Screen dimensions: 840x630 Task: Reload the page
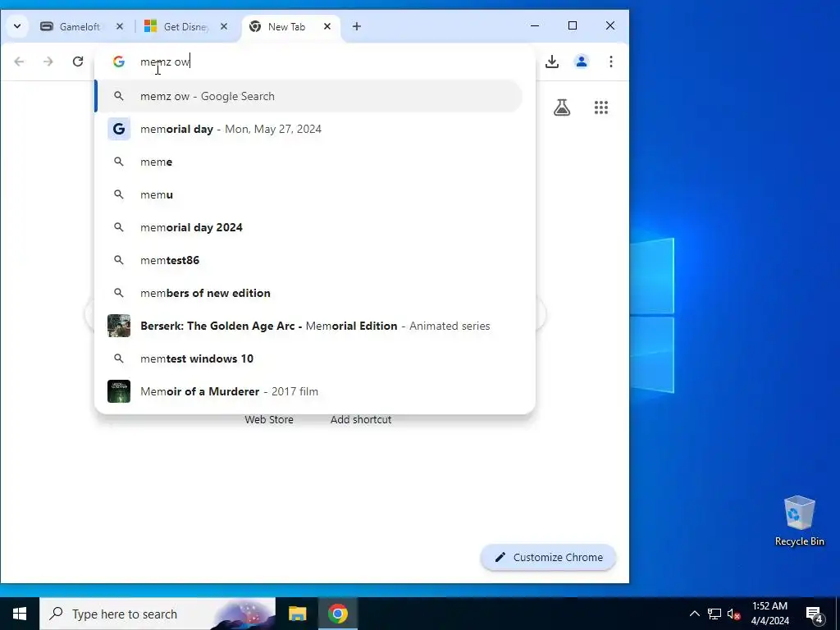[78, 62]
